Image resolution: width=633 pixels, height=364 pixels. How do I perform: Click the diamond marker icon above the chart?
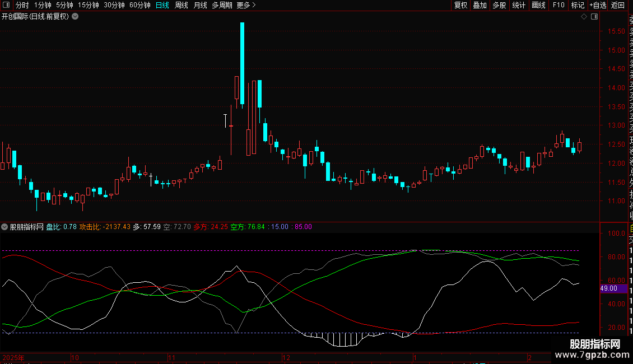click(584, 17)
